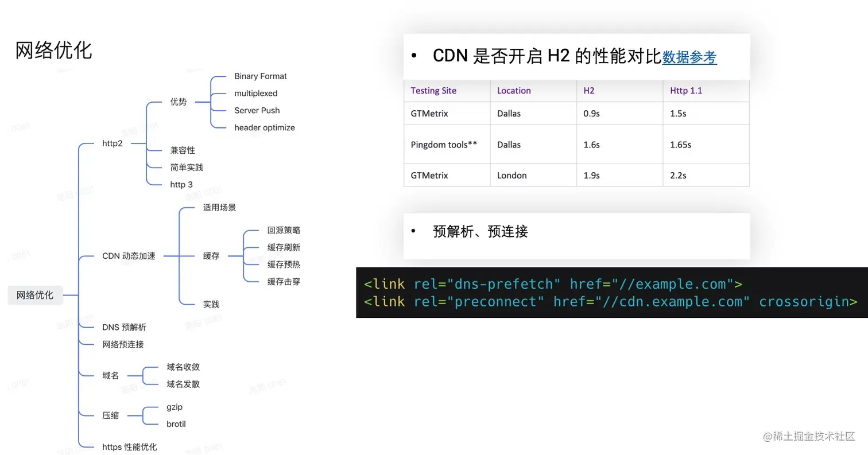Select the https 性能优化 node
The width and height of the screenshot is (868, 455).
click(x=129, y=446)
